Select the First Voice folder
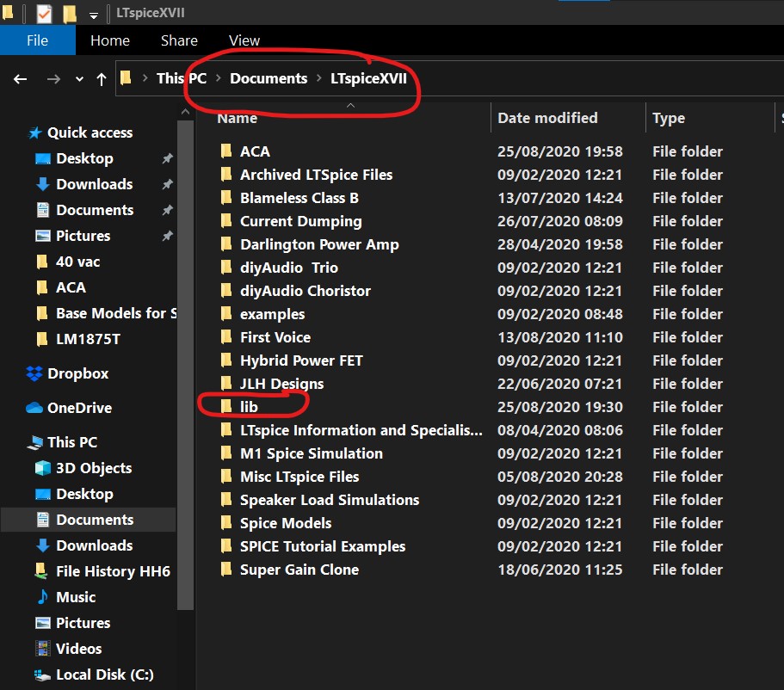 click(266, 337)
